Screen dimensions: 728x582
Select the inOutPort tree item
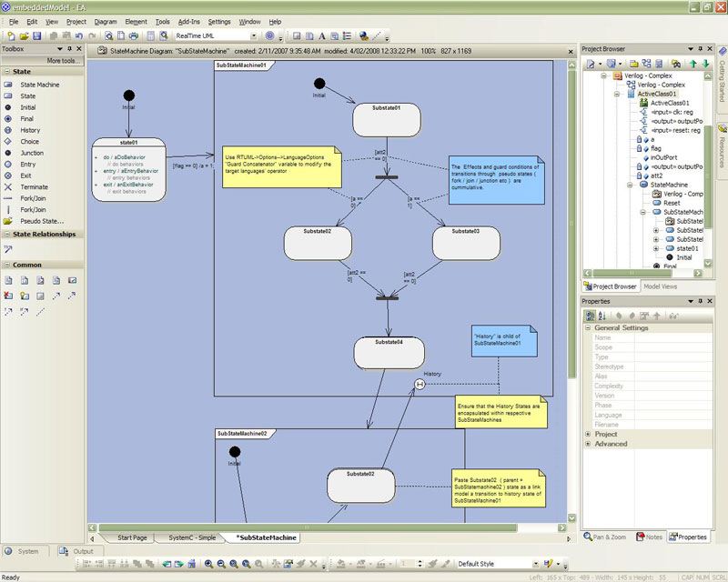point(660,157)
